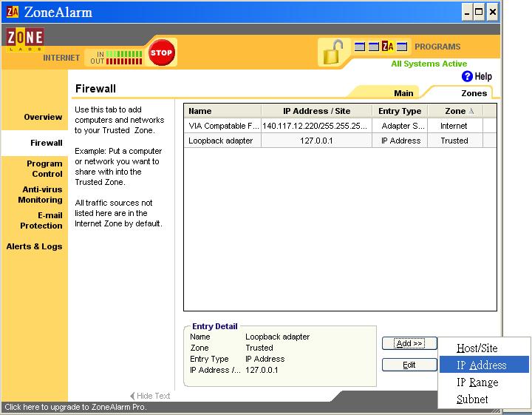The height and width of the screenshot is (415, 532).
Task: Sort by Name column header
Action: [222, 111]
